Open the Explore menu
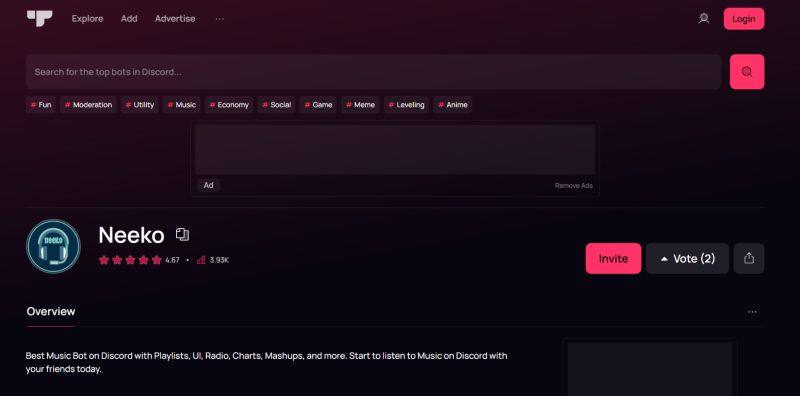This screenshot has width=800, height=396. coord(87,18)
